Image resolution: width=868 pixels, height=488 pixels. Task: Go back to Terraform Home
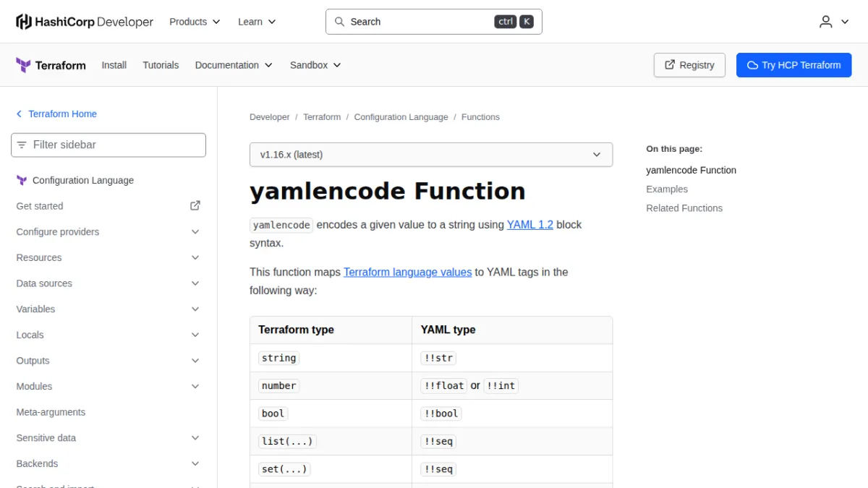[62, 114]
